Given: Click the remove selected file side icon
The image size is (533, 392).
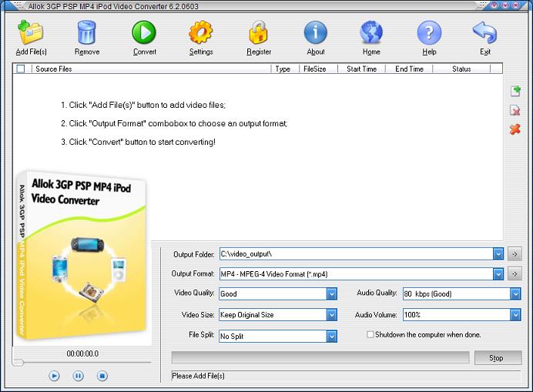Looking at the screenshot, I should (x=515, y=110).
